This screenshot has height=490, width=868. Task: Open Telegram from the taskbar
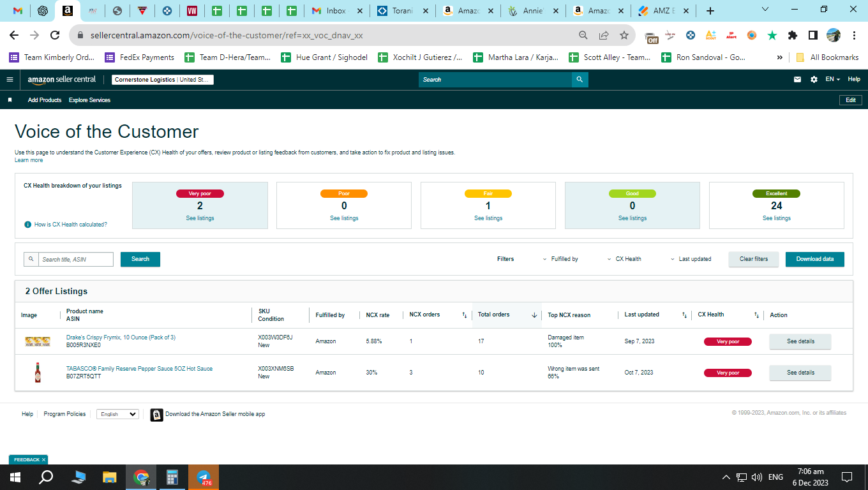point(204,477)
